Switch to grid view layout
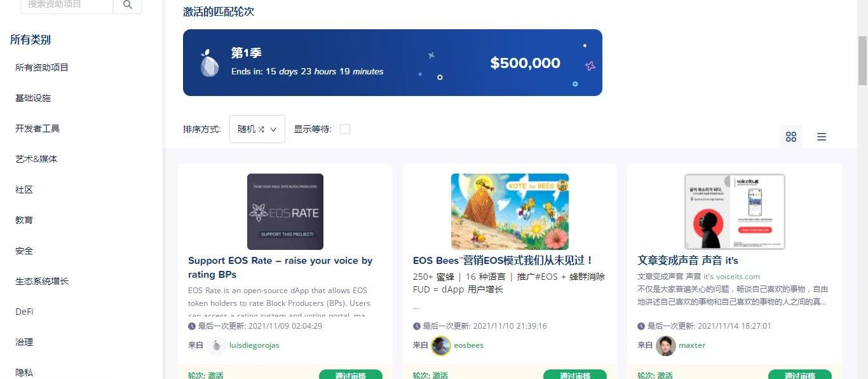Image resolution: width=868 pixels, height=379 pixels. pyautogui.click(x=791, y=137)
